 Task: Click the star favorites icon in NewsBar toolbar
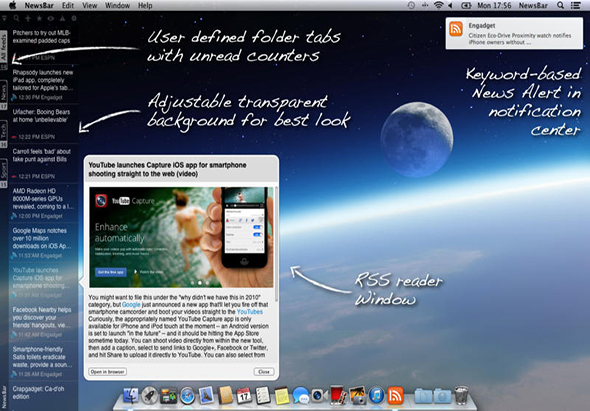pyautogui.click(x=39, y=18)
